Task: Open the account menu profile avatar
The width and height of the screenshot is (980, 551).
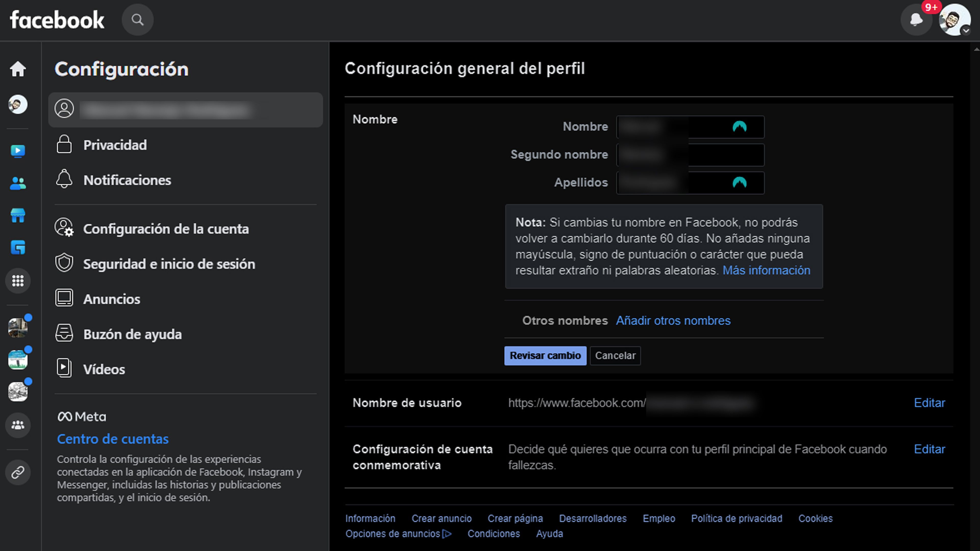Action: click(954, 20)
